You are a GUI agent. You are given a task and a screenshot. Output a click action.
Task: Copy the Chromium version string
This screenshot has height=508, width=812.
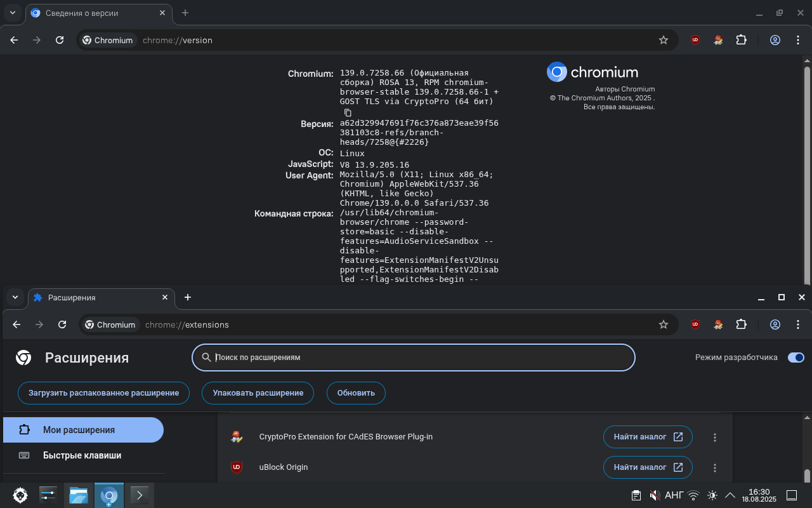coord(348,112)
